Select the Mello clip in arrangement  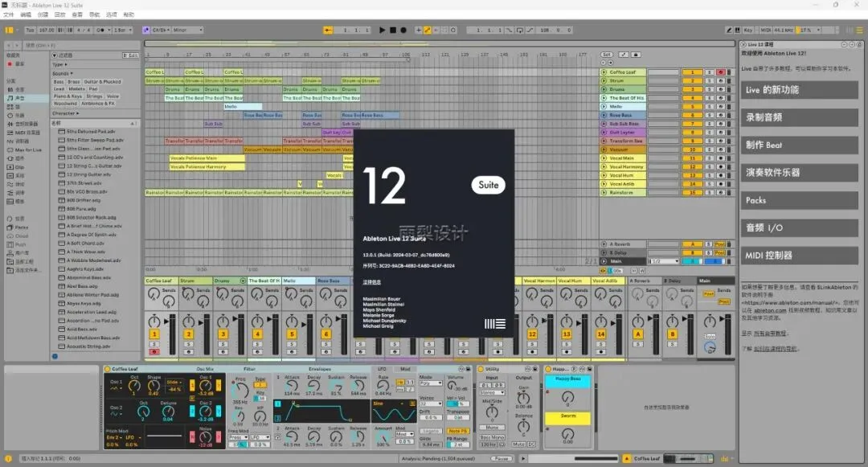pos(243,106)
